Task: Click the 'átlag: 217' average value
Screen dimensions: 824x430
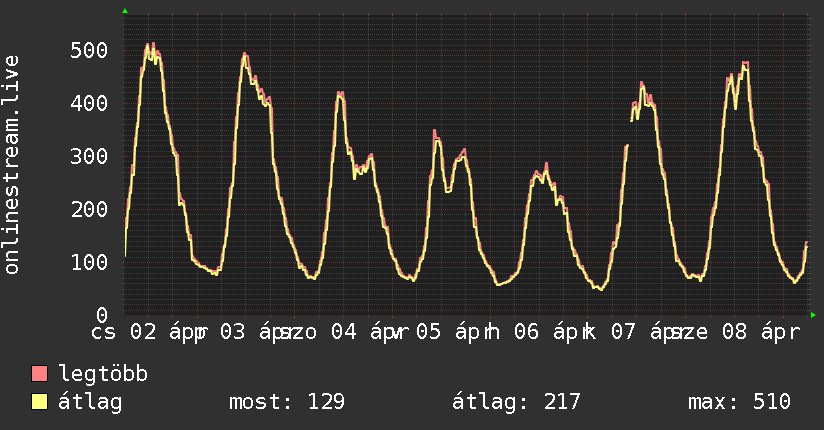Action: [x=516, y=402]
